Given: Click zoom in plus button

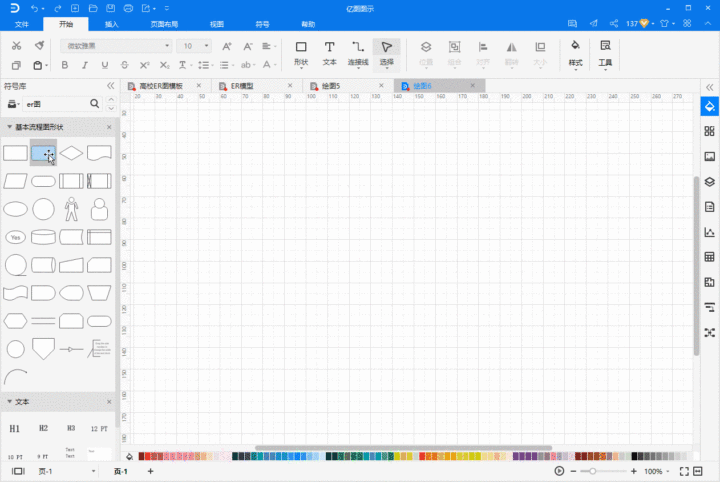Looking at the screenshot, I should click(634, 471).
